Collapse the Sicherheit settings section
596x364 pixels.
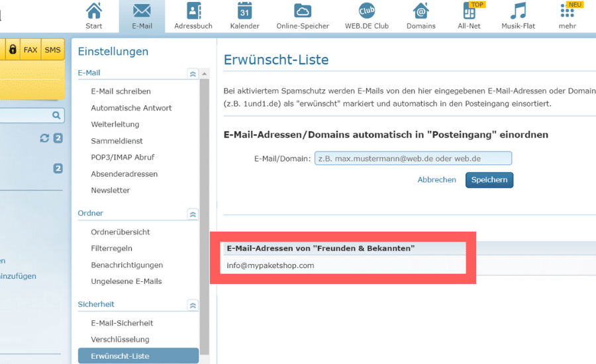pyautogui.click(x=193, y=305)
